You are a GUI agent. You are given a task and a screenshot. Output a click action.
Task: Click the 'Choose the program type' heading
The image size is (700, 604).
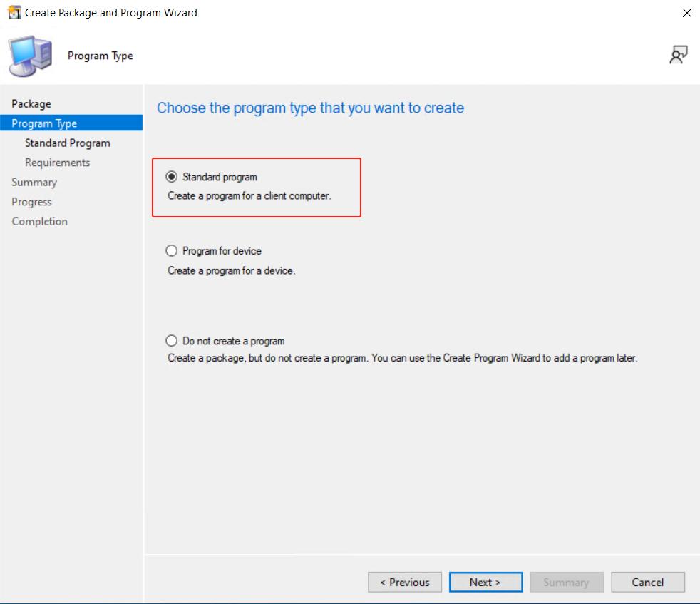pyautogui.click(x=310, y=108)
